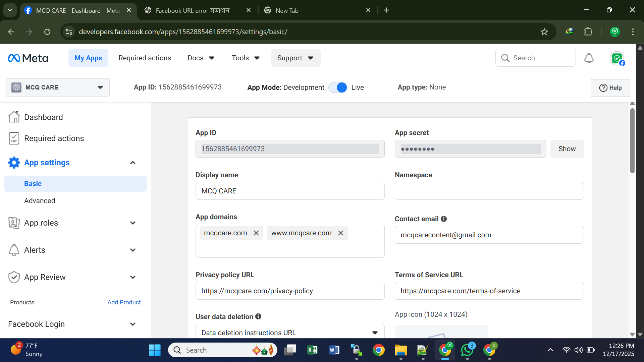Click the Windows taskbar Search box

[x=223, y=350]
